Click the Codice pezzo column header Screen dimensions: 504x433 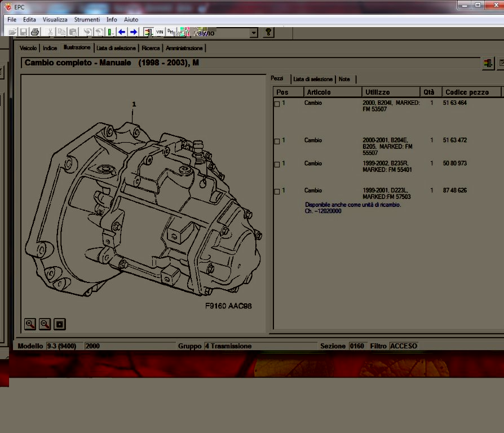(x=471, y=92)
